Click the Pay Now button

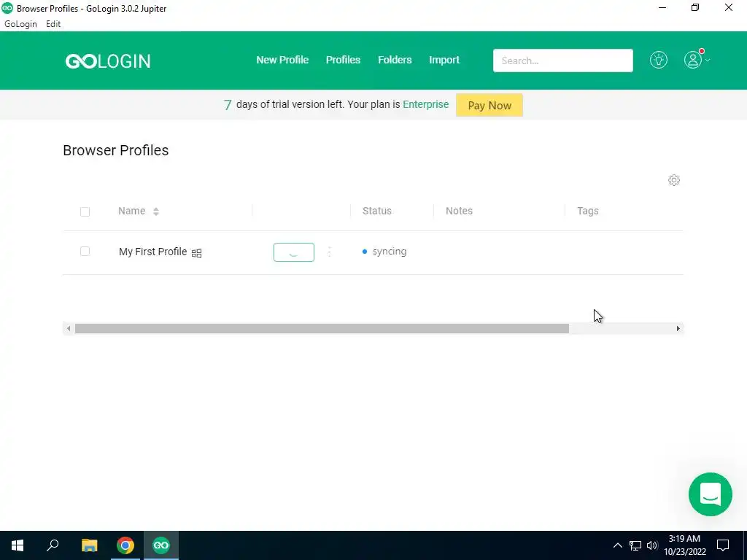(x=489, y=105)
